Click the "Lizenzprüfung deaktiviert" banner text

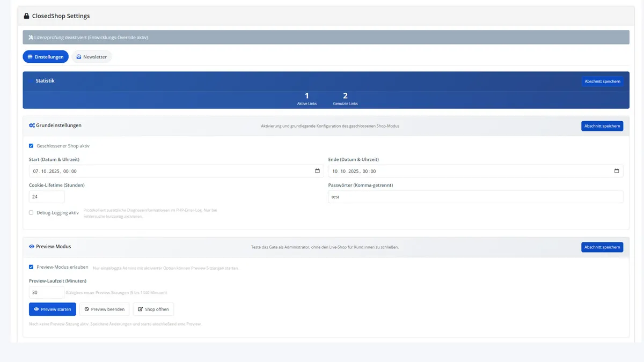point(91,38)
